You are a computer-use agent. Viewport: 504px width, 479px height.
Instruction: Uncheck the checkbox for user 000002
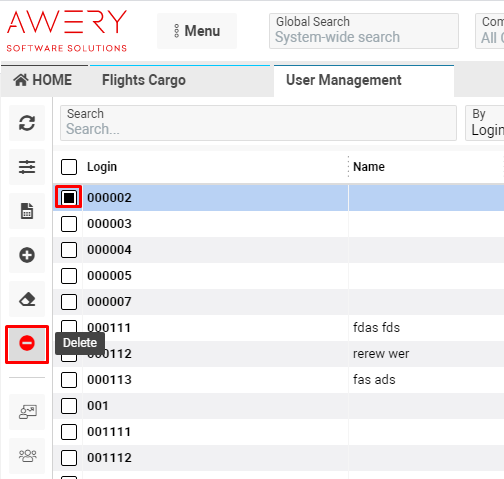click(x=69, y=198)
